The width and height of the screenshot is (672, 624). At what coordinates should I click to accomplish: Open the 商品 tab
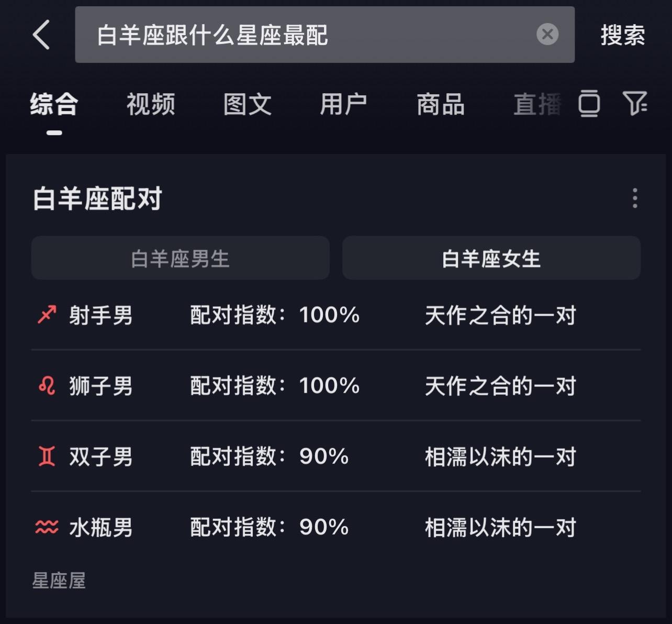coord(441,104)
